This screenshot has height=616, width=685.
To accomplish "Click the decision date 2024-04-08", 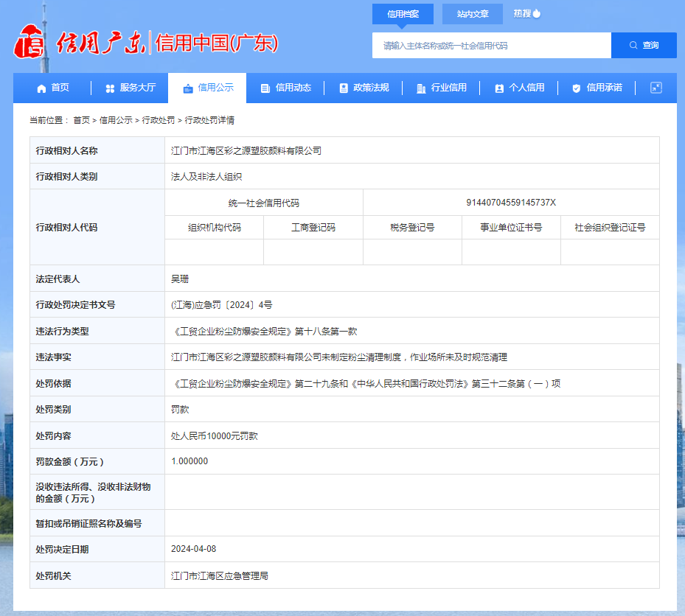I will point(193,549).
